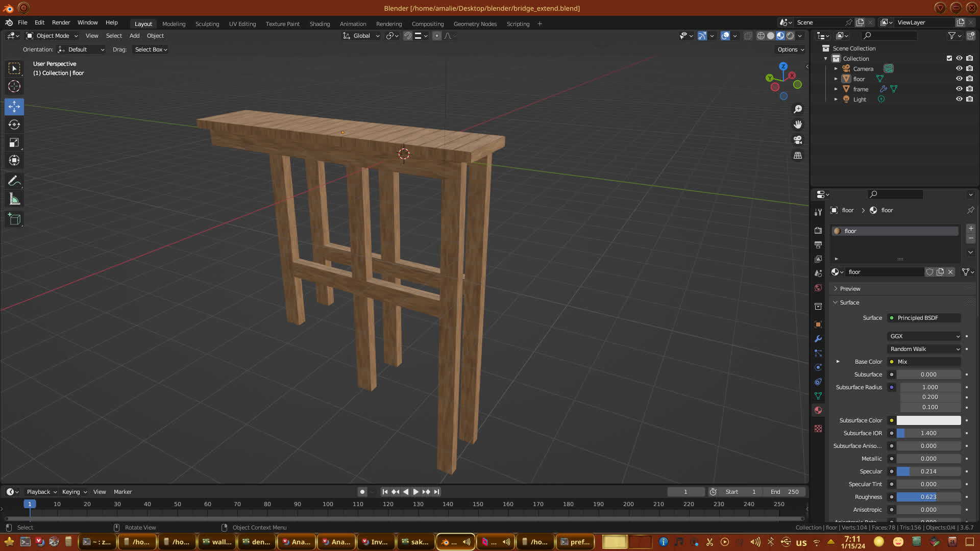Screen dimensions: 980x551
Task: Click the End frame field
Action: point(785,492)
